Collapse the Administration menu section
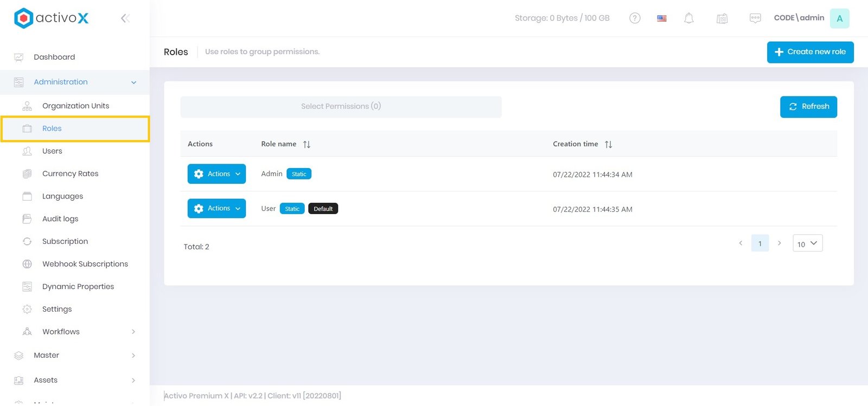 [x=133, y=82]
